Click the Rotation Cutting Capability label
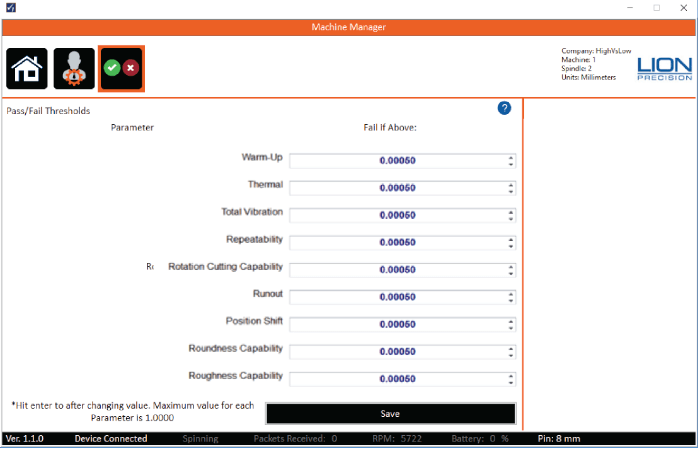 tap(225, 266)
